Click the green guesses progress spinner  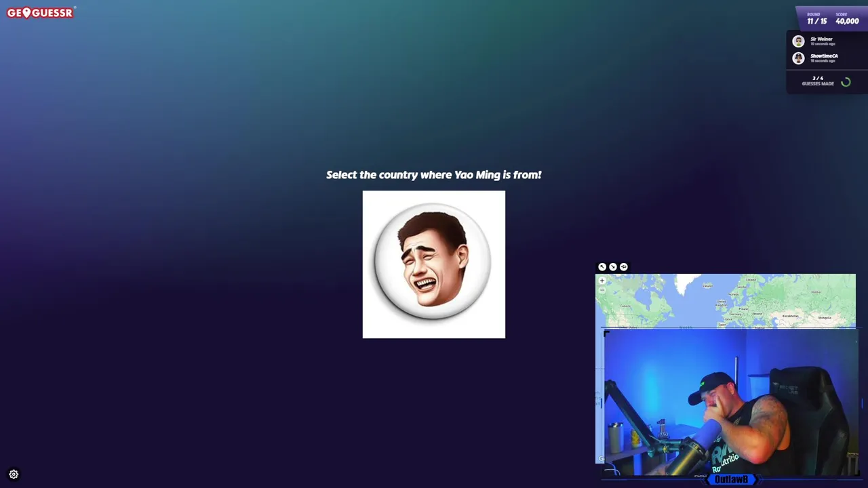[x=846, y=83]
